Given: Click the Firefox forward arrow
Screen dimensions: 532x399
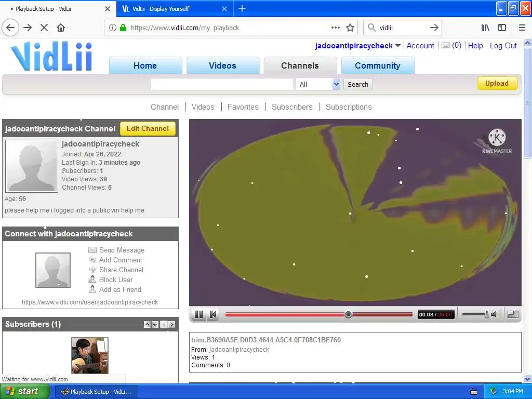Looking at the screenshot, I should pyautogui.click(x=28, y=28).
